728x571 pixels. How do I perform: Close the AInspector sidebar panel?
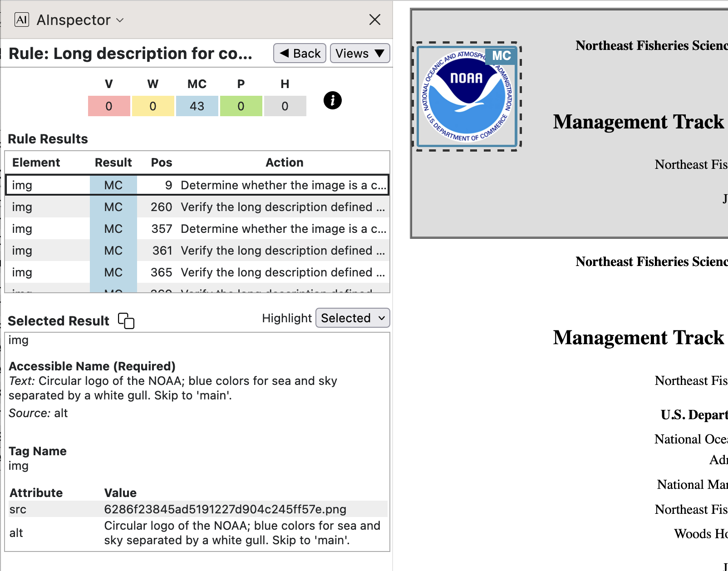point(374,20)
